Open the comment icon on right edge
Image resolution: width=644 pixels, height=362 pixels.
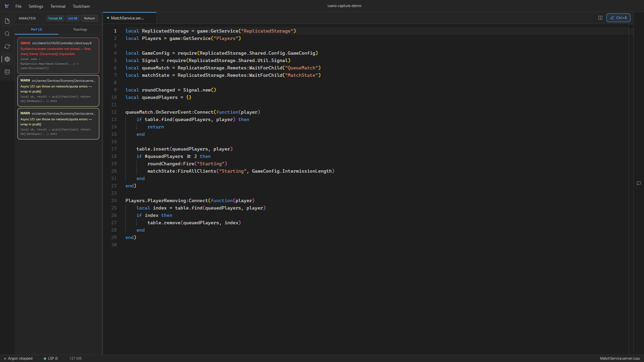pyautogui.click(x=639, y=183)
